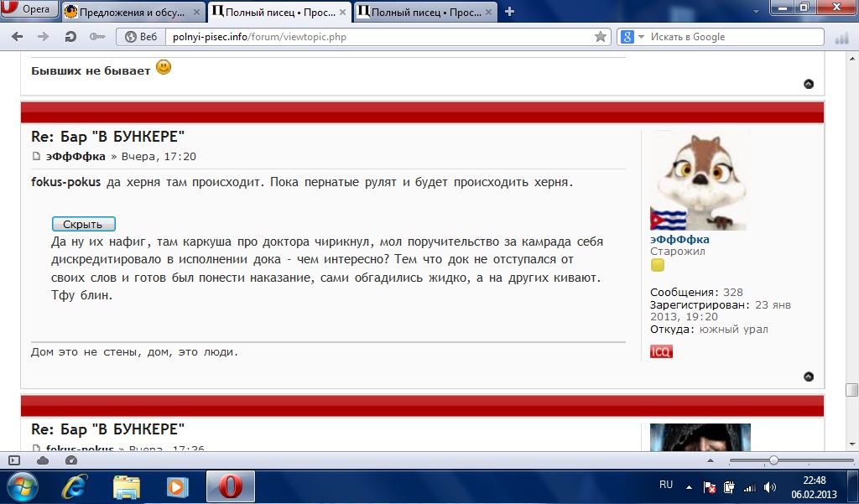Click page scrollbar thumb
859x504 pixels.
point(851,390)
